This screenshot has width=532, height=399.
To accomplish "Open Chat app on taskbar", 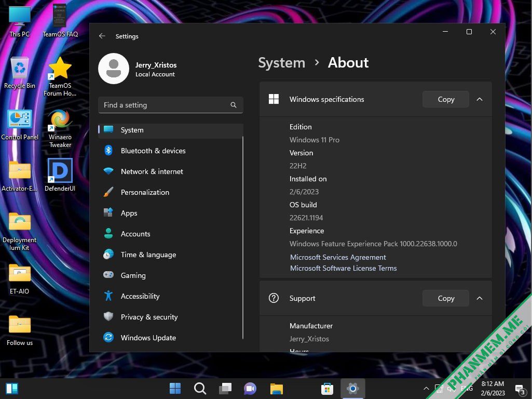I will click(250, 389).
